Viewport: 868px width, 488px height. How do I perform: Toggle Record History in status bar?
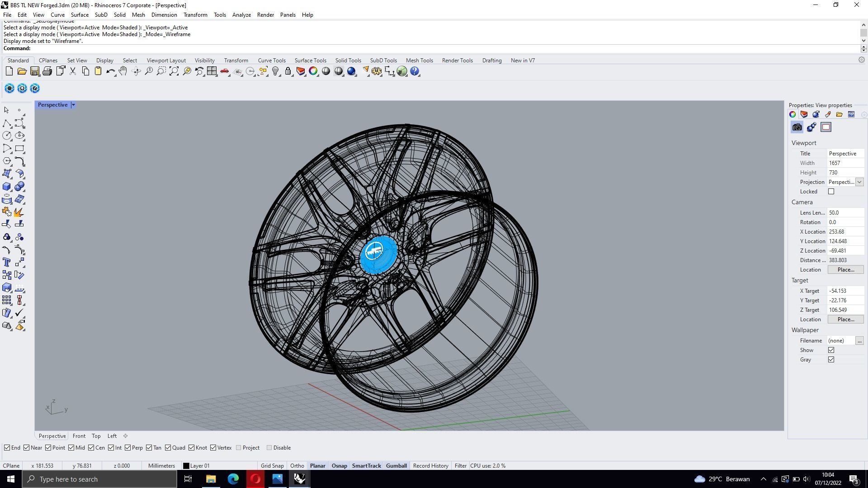pyautogui.click(x=430, y=466)
